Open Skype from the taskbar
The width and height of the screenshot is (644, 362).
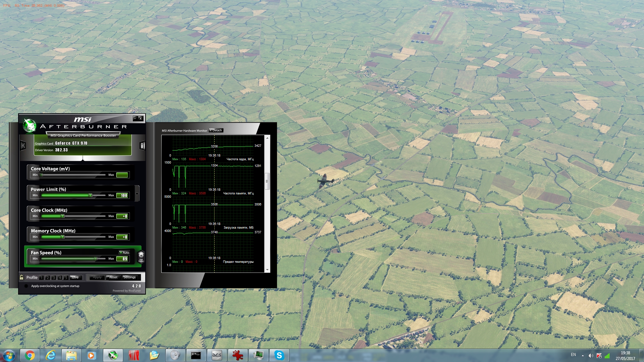point(279,355)
